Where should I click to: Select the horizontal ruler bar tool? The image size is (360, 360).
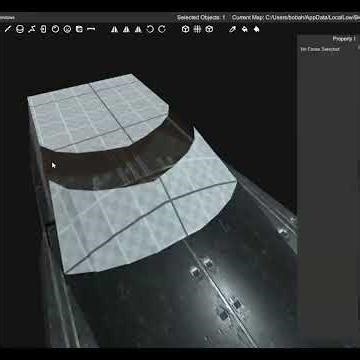tap(91, 29)
